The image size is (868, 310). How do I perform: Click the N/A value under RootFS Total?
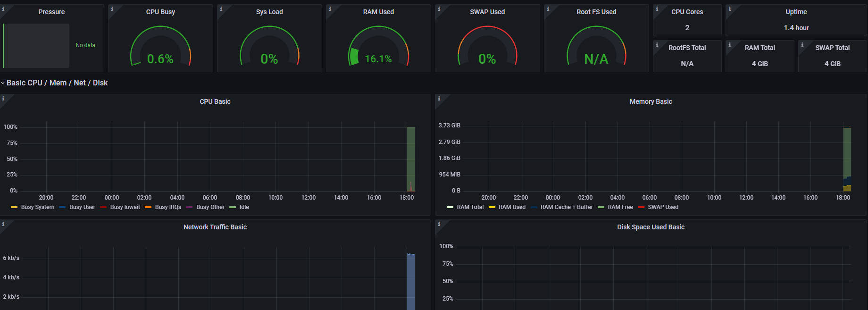click(x=687, y=64)
